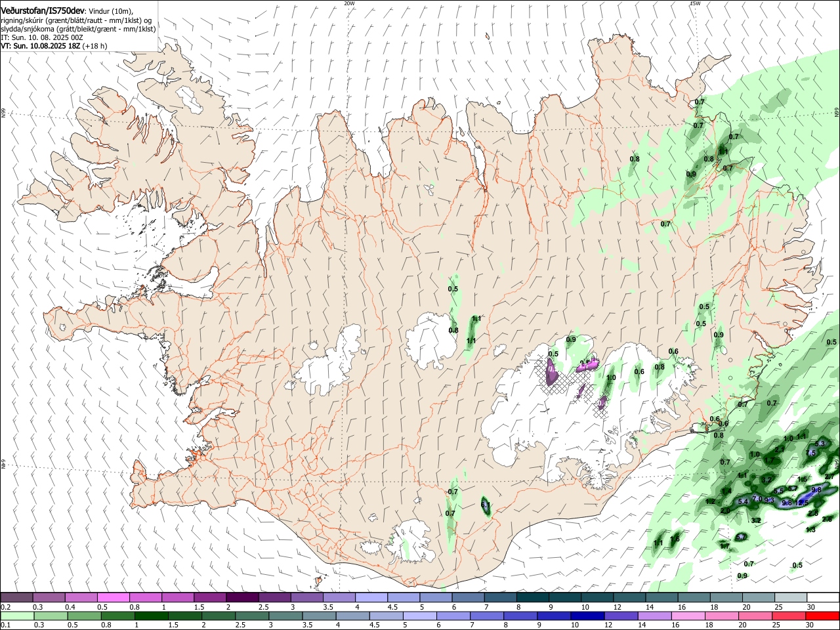This screenshot has width=840, height=630.
Task: Click the green 2 swatch in the rain legend
Action: [x=218, y=616]
